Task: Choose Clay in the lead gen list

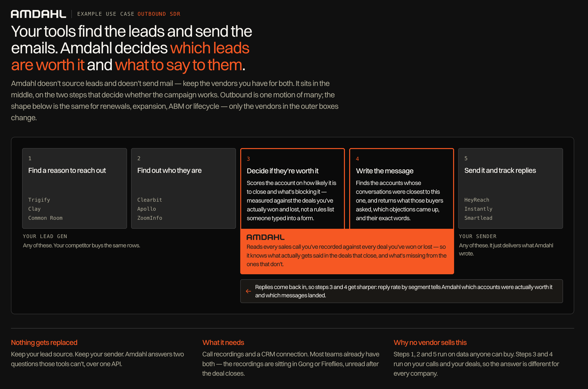Action: [x=34, y=209]
